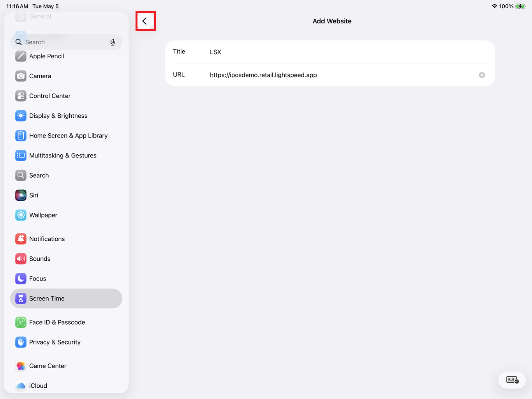Focus the settings Search field
This screenshot has width=532, height=399.
coord(66,42)
